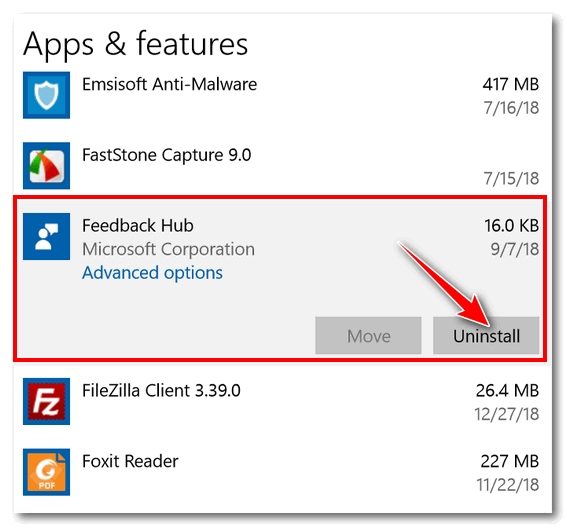Click the Foxit Reader PDF icon
567x528 pixels.
tap(46, 472)
